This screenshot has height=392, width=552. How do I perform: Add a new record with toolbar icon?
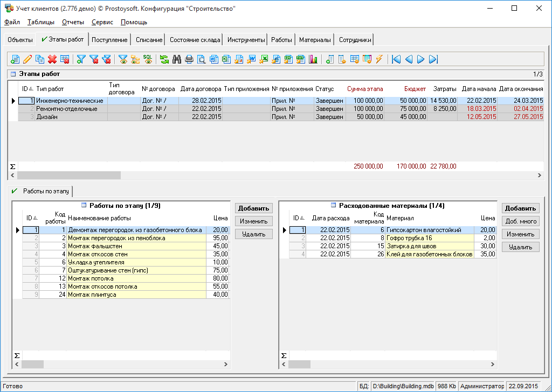(15, 59)
